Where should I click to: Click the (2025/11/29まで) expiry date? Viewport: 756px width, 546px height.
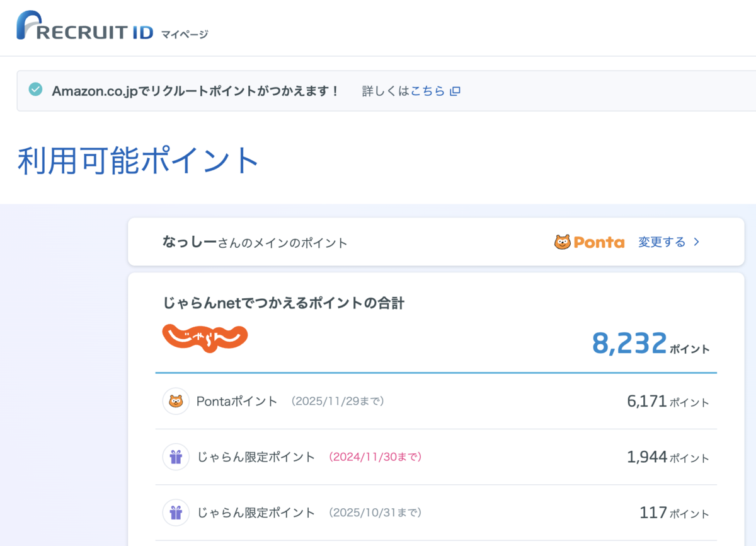(x=338, y=401)
